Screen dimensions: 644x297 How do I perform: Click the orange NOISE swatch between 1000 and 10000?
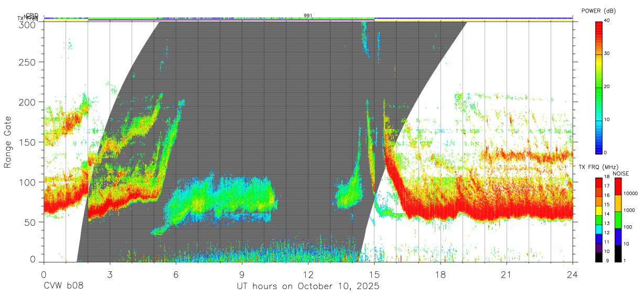618,203
